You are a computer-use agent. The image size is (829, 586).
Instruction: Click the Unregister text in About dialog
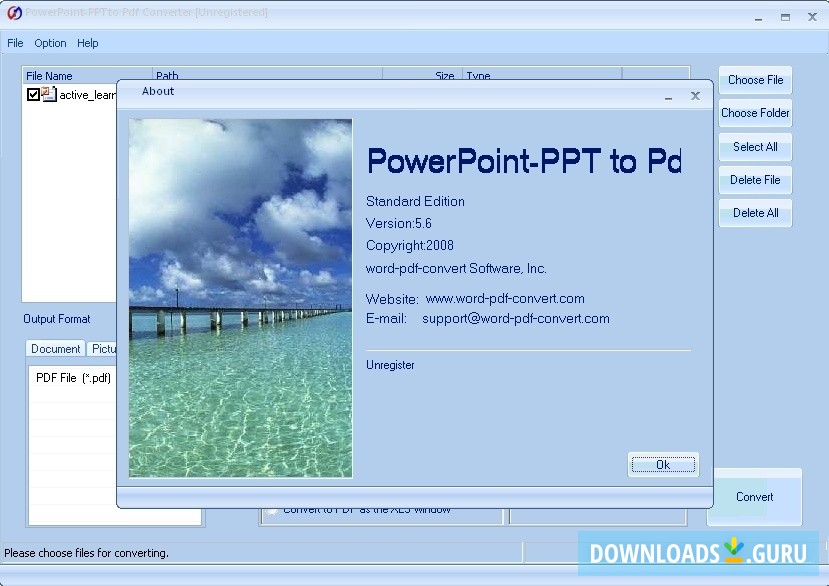point(390,365)
